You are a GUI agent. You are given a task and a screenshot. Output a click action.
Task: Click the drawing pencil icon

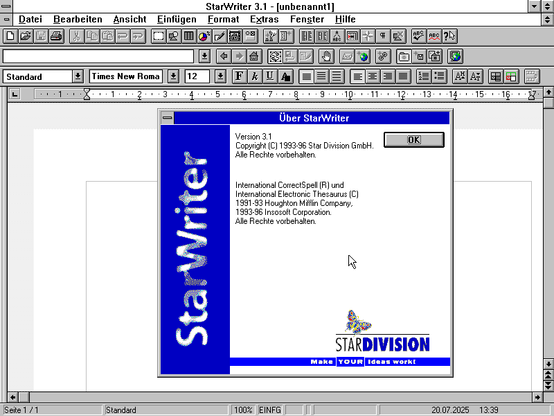pos(219,36)
